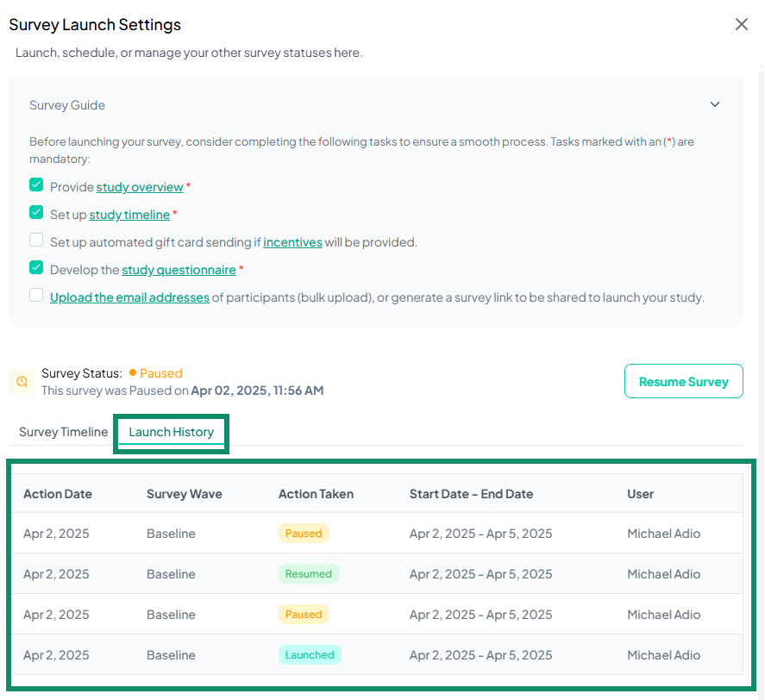The width and height of the screenshot is (765, 700).
Task: Click the Launched status badge
Action: [310, 654]
